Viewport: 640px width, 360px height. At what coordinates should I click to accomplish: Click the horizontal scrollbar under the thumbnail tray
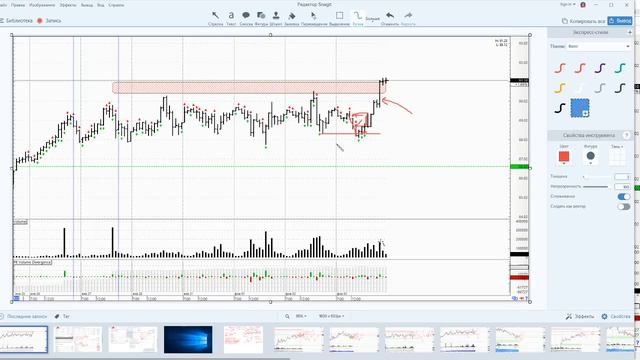click(145, 358)
